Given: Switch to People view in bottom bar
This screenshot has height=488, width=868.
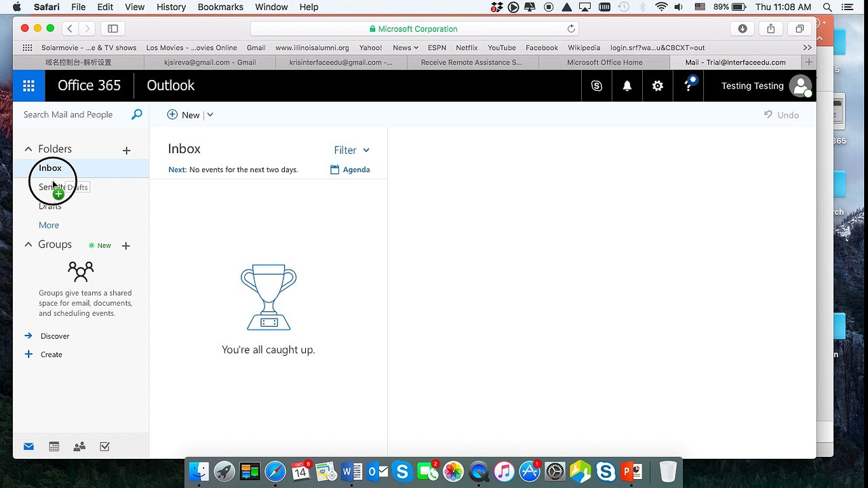Looking at the screenshot, I should coord(79,447).
